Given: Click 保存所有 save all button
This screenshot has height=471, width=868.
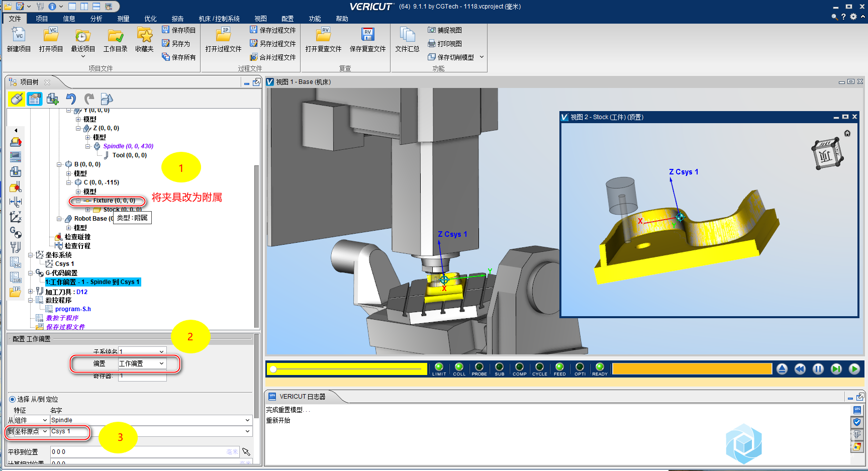Looking at the screenshot, I should [x=179, y=57].
